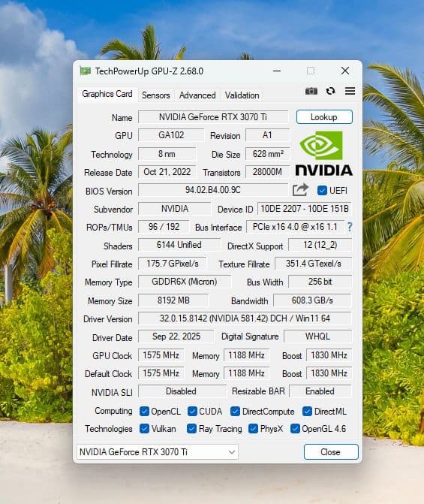
Task: Click Driver Date Sep 22, 2025
Action: [x=176, y=337]
